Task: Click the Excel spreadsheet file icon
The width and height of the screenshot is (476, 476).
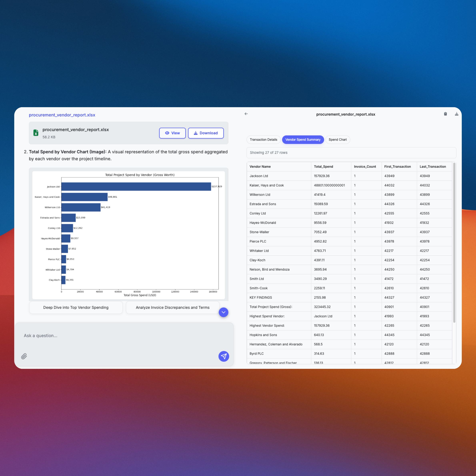Action: pyautogui.click(x=36, y=133)
